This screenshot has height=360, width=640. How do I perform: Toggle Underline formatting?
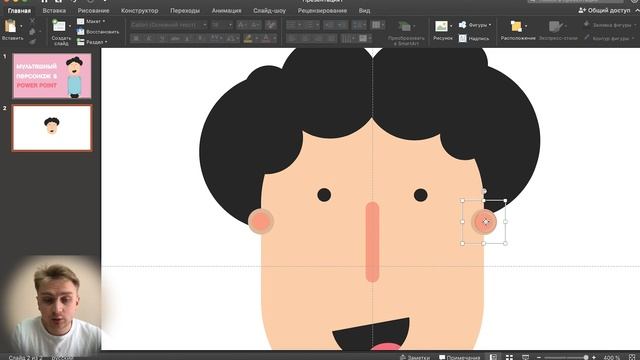pos(162,38)
